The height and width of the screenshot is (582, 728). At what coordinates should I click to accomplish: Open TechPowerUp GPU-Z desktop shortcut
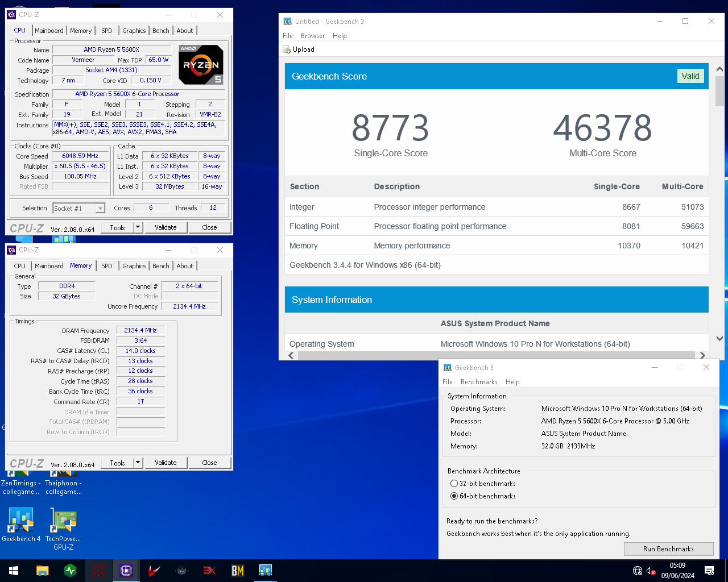[x=63, y=529]
